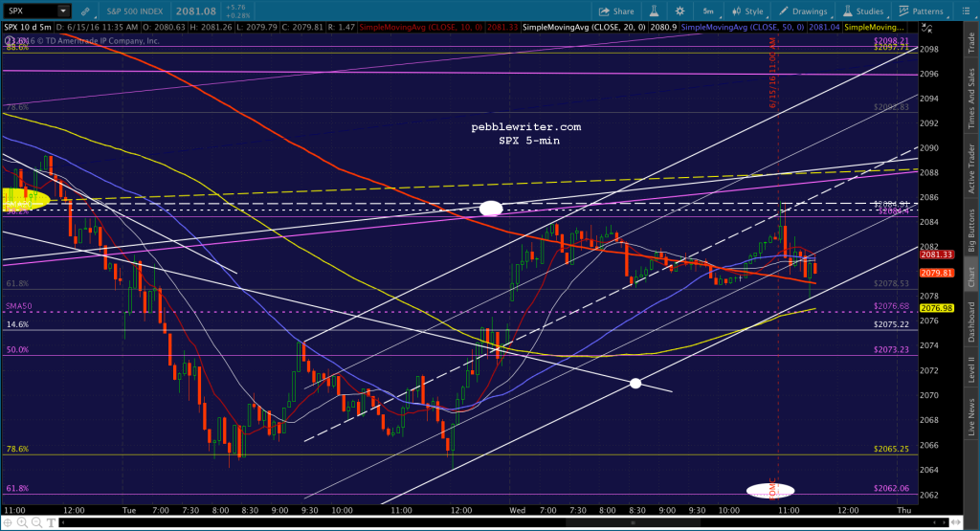Click SimpleMovingAvg (CLOSE, 50, 0) label
Image resolution: width=980 pixels, height=531 pixels.
pyautogui.click(x=743, y=28)
